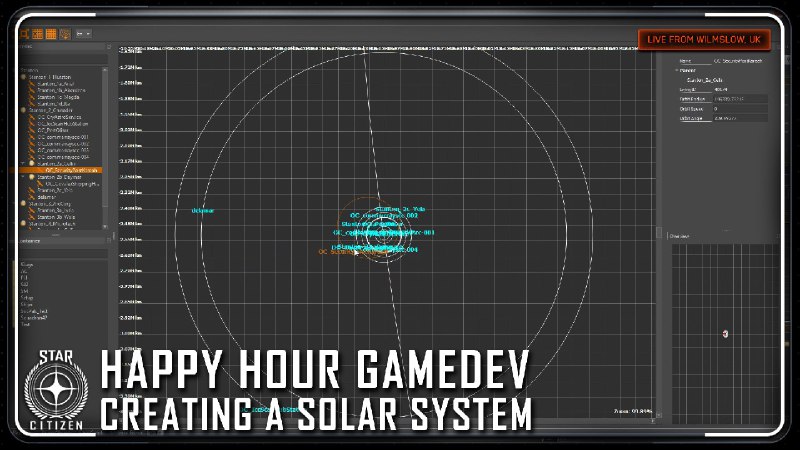Viewport: 800px width, 450px height.
Task: Click the filter field in the lower-left panel
Action: click(x=63, y=253)
